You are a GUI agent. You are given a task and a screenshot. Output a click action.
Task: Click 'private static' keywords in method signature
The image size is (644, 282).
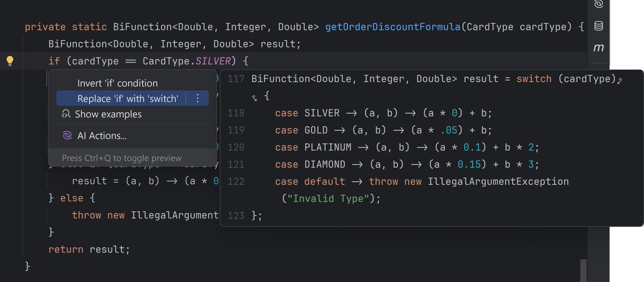(x=67, y=27)
